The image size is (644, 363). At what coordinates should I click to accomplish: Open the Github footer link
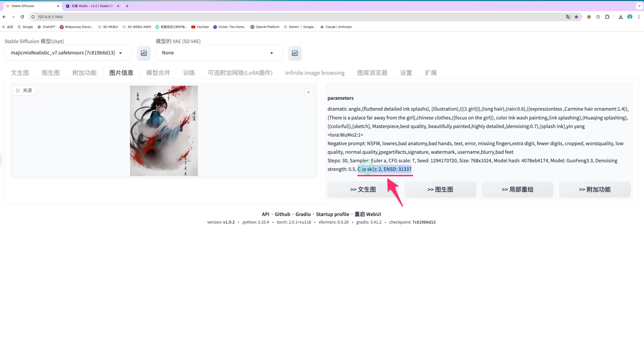(x=283, y=214)
